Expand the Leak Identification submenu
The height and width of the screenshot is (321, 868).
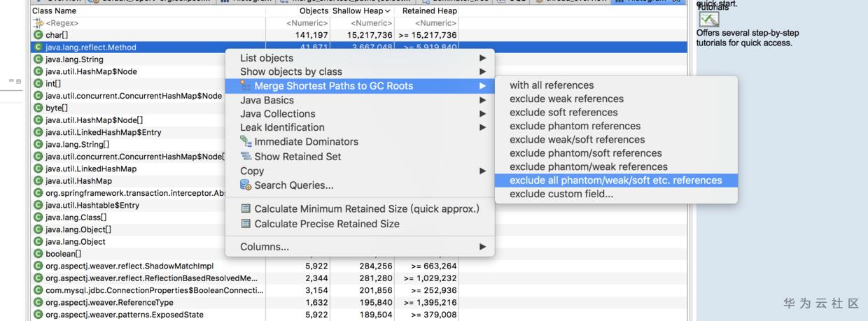pyautogui.click(x=482, y=127)
